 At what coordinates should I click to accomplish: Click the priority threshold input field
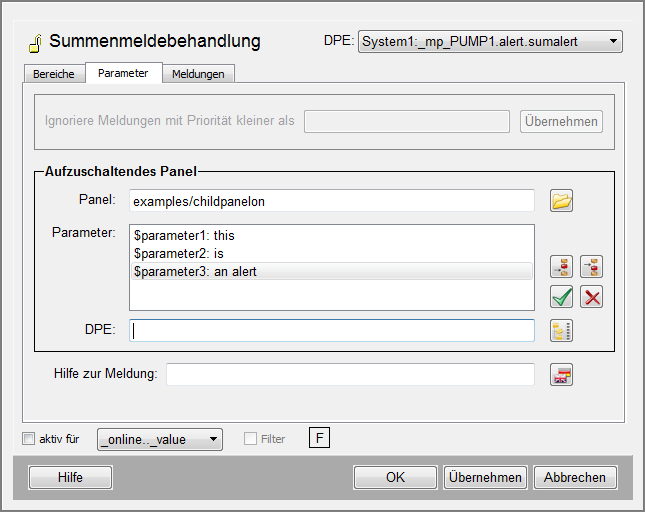(407, 121)
